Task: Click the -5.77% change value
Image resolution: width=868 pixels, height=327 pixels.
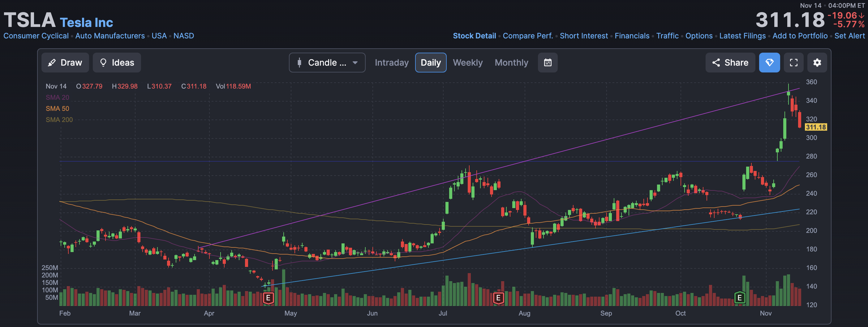Action: [x=849, y=24]
